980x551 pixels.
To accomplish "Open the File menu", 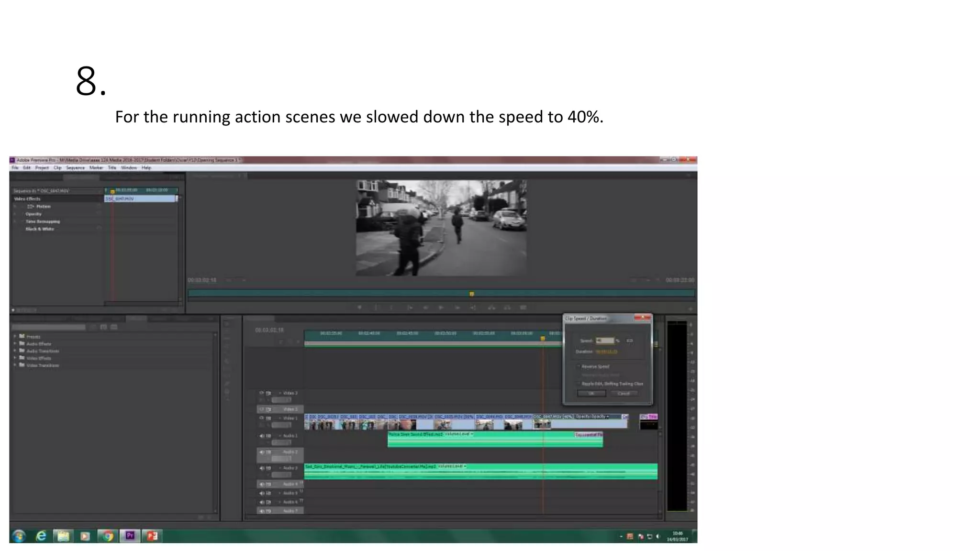I will [x=15, y=168].
